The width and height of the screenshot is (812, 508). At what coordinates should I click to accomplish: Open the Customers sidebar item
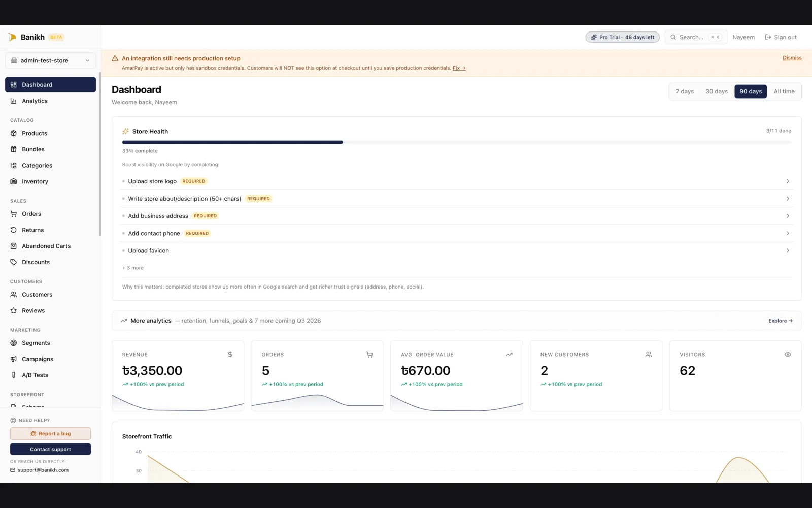coord(50,295)
